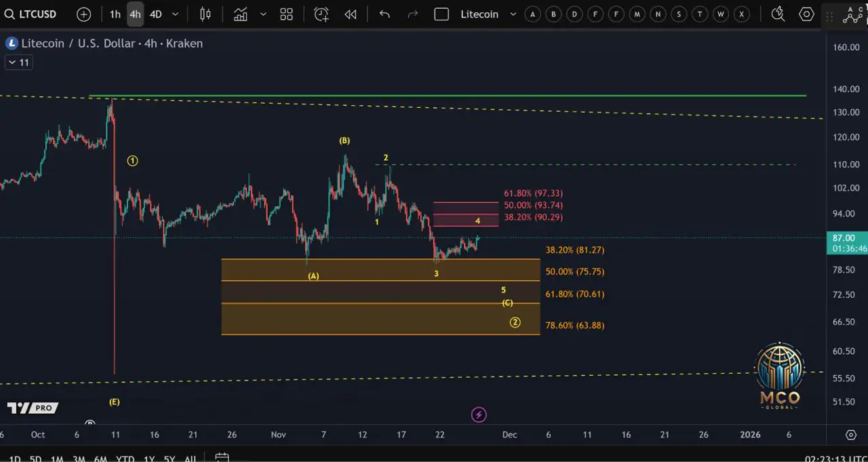Viewport: 868px width, 462px height.
Task: Open the candlestick chart type selector
Action: 205,14
